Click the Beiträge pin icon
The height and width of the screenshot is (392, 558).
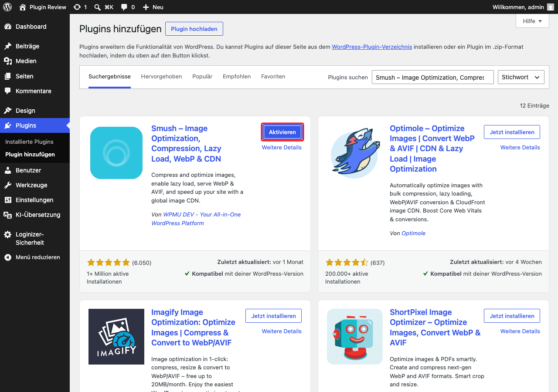pos(8,46)
